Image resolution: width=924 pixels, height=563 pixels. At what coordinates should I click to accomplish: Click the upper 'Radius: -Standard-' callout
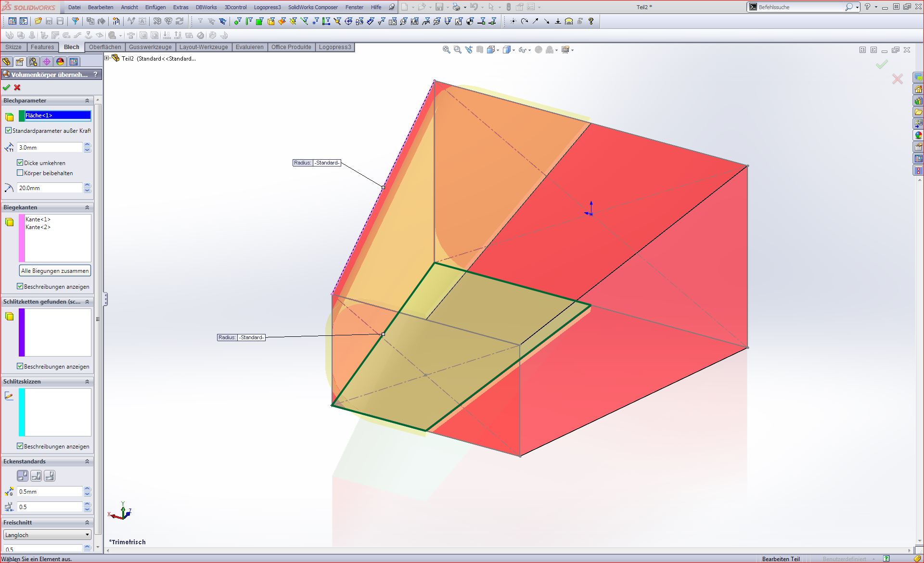(317, 163)
